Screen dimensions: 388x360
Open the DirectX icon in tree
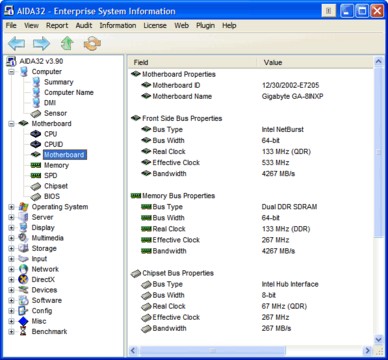coord(23,279)
